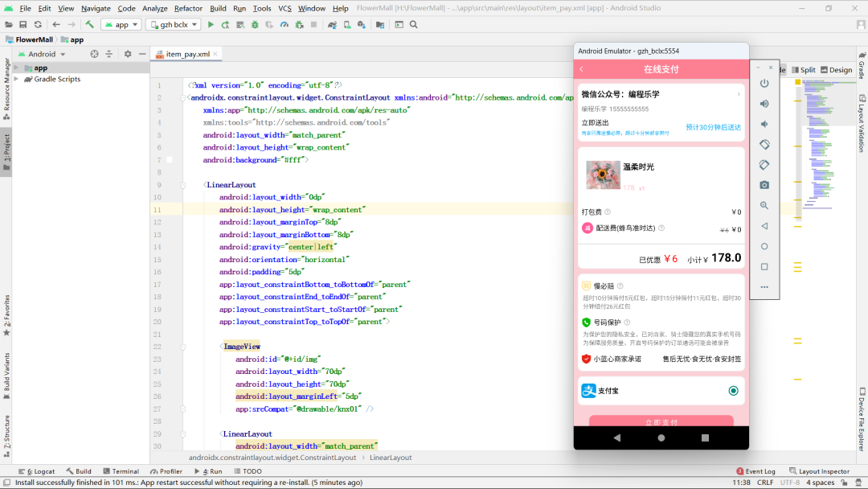
Task: Click Distribute/collapse all icon in Project panel
Action: [x=108, y=54]
